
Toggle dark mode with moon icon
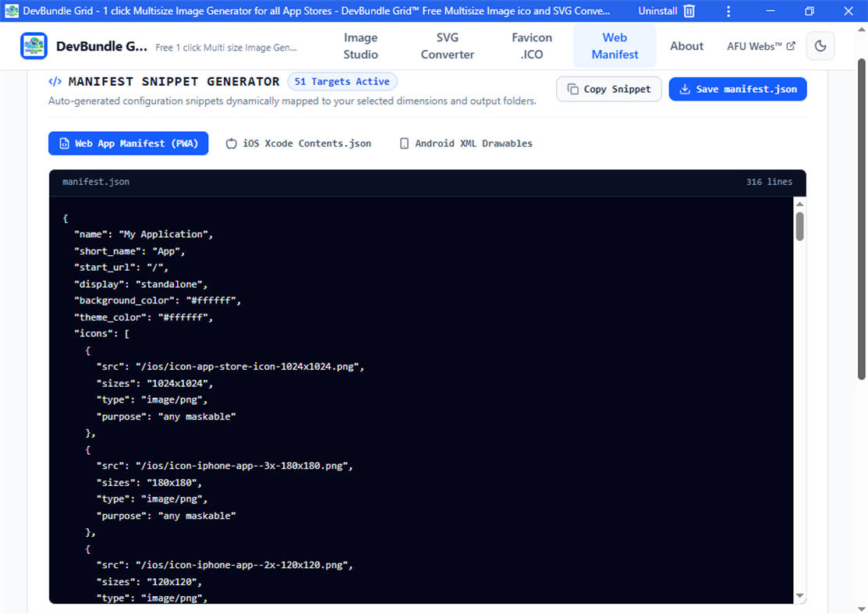(x=820, y=46)
